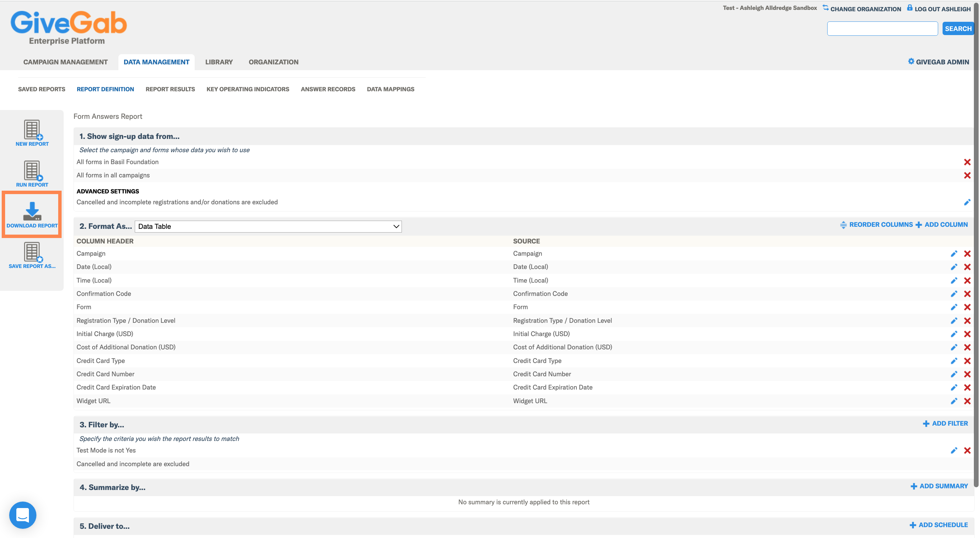980x538 pixels.
Task: Open the Format As dropdown
Action: [268, 226]
